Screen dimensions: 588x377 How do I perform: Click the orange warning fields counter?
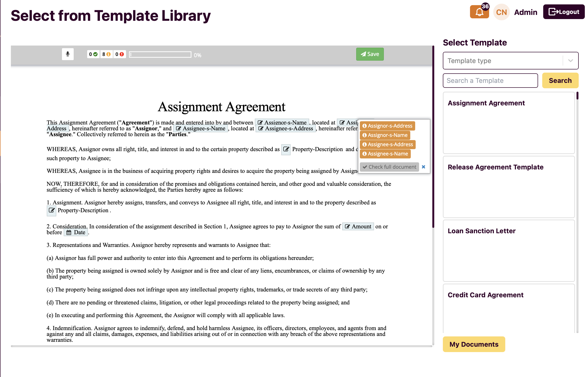click(107, 54)
